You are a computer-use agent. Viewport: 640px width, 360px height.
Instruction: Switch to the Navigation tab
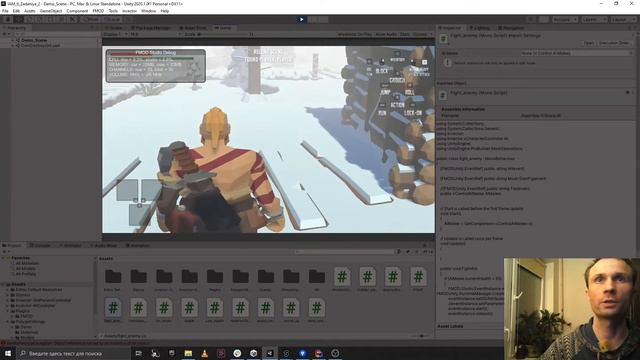511,28
